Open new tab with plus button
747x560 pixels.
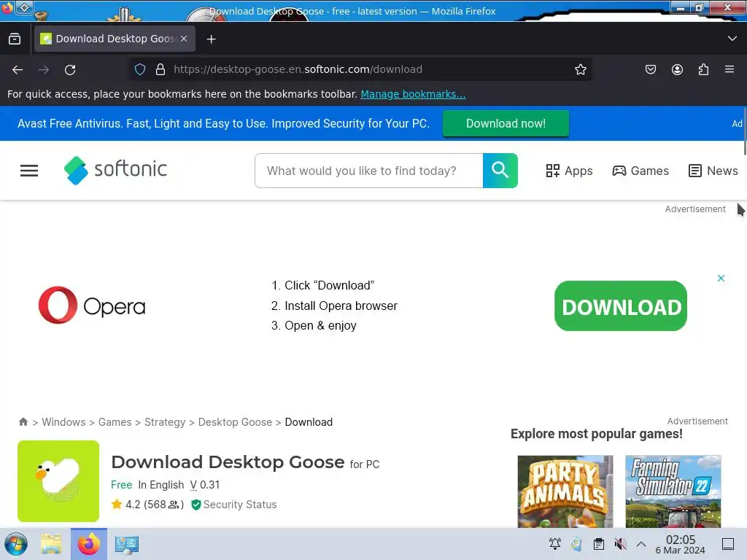(x=211, y=39)
